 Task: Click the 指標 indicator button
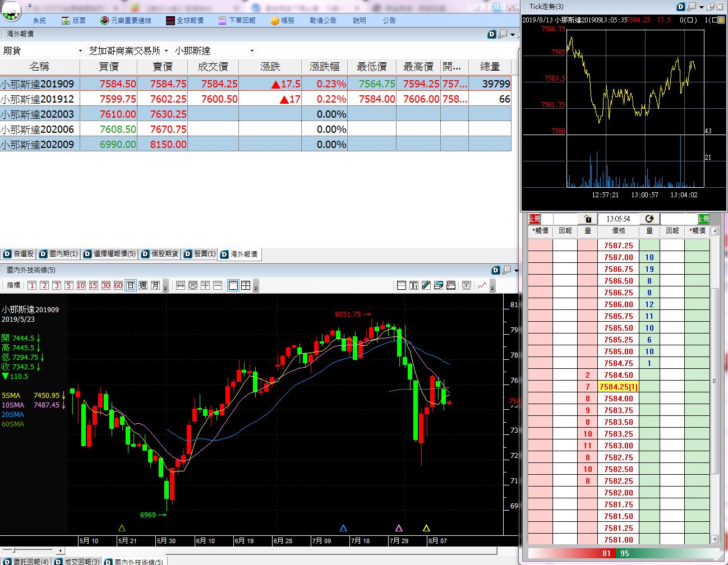point(13,285)
